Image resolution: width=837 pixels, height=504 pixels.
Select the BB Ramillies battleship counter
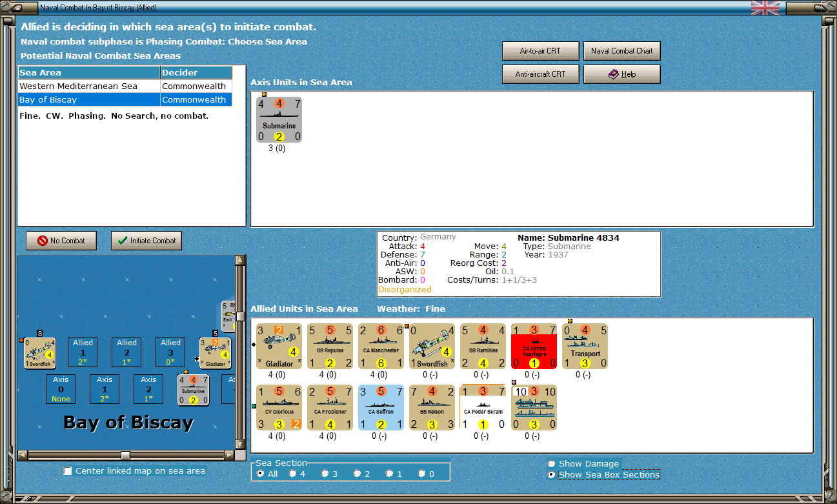pos(483,346)
